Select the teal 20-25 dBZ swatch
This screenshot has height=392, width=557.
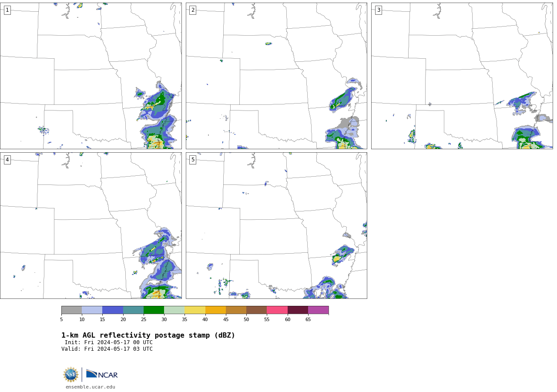[x=133, y=310]
